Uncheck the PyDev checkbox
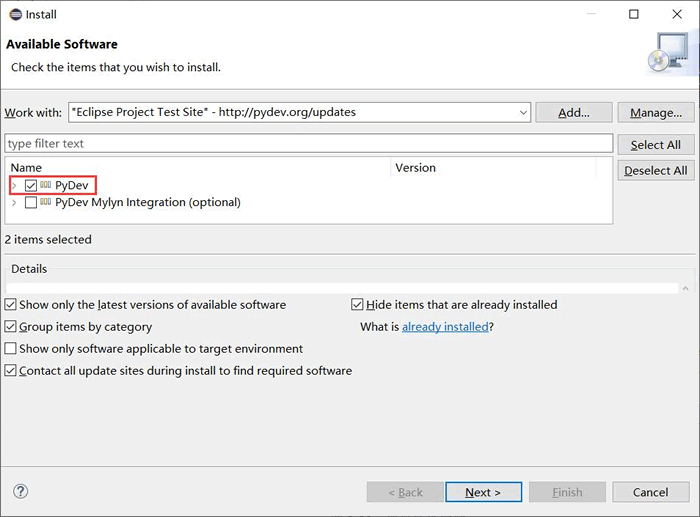Viewport: 700px width, 517px height. [x=31, y=185]
